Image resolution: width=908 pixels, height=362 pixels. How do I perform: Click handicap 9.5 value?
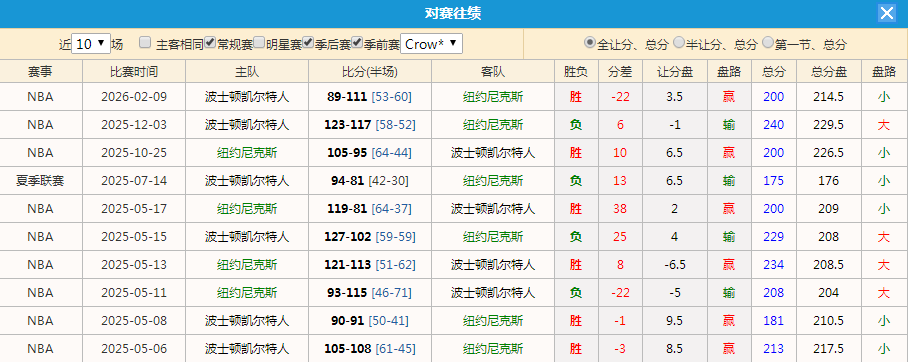(675, 320)
